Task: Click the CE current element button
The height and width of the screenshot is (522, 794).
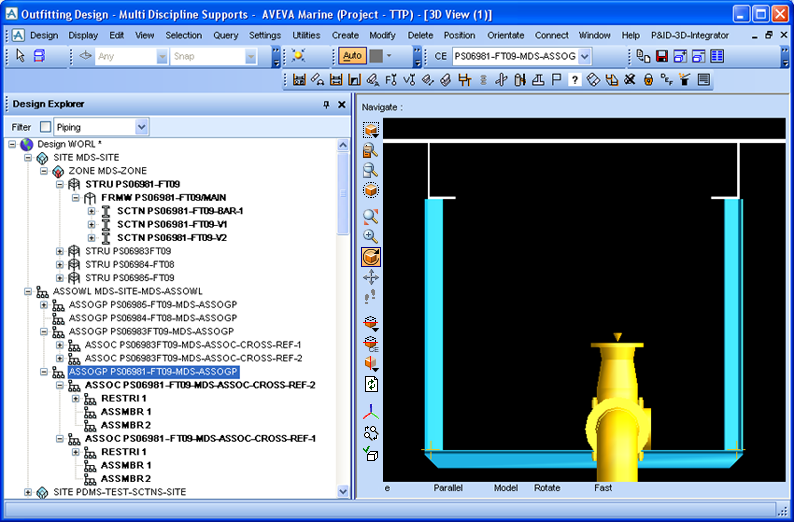Action: [440, 57]
